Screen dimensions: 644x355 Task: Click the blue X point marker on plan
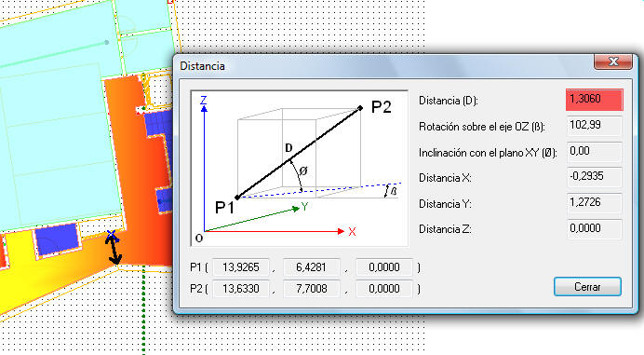pos(112,235)
